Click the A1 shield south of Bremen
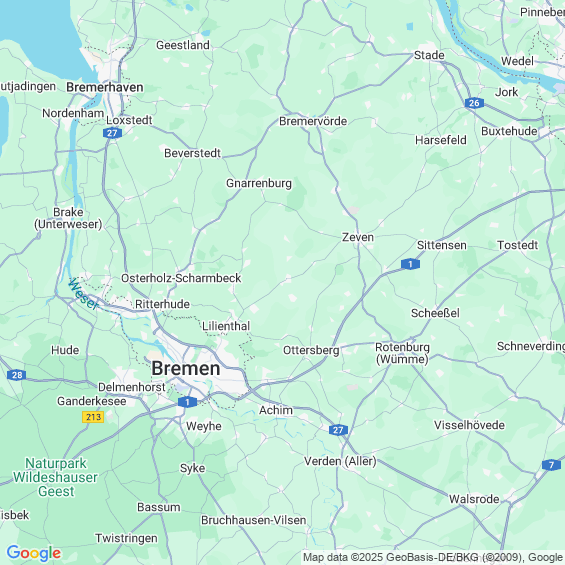Image resolution: width=565 pixels, height=565 pixels. click(187, 402)
